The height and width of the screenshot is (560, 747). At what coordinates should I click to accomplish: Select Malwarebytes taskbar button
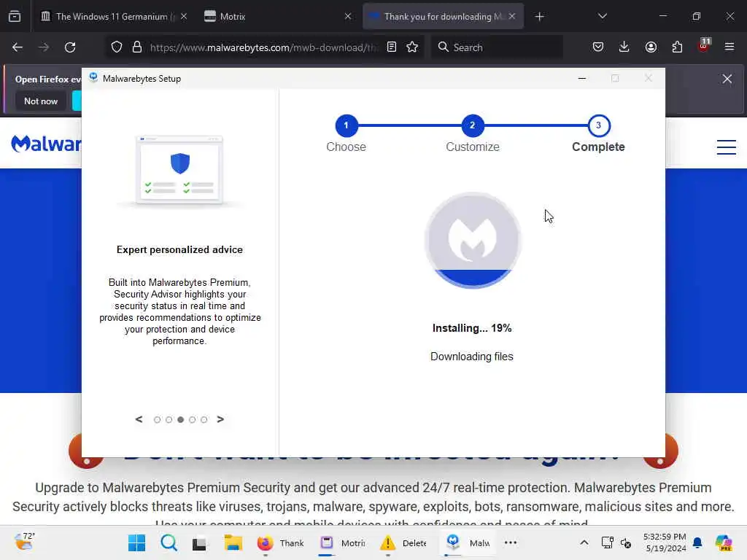click(468, 542)
